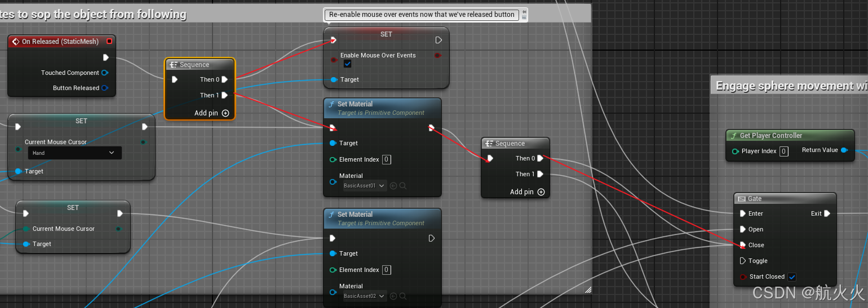Viewport: 868px width, 308px height.
Task: Click On Released execution output pin
Action: coord(105,57)
